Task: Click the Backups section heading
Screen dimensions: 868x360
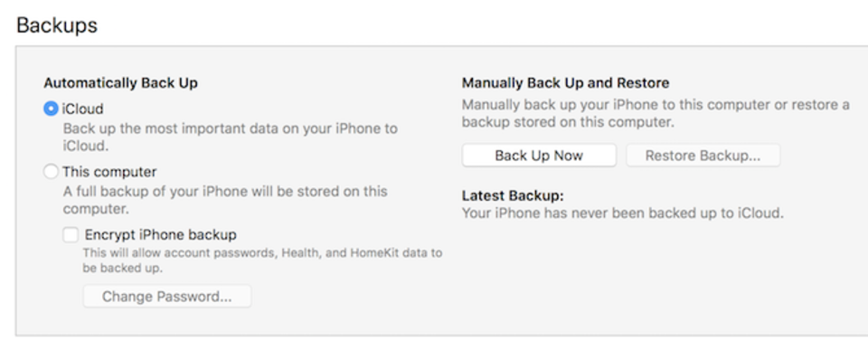Action: [57, 25]
